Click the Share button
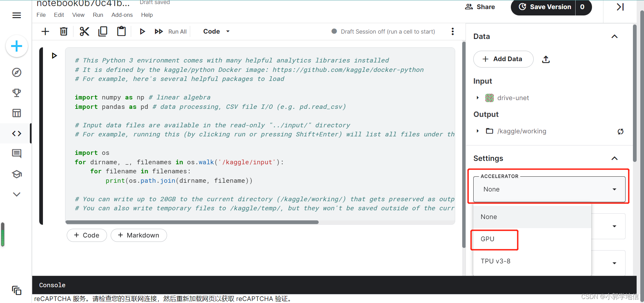This screenshot has width=644, height=303. pos(480,7)
